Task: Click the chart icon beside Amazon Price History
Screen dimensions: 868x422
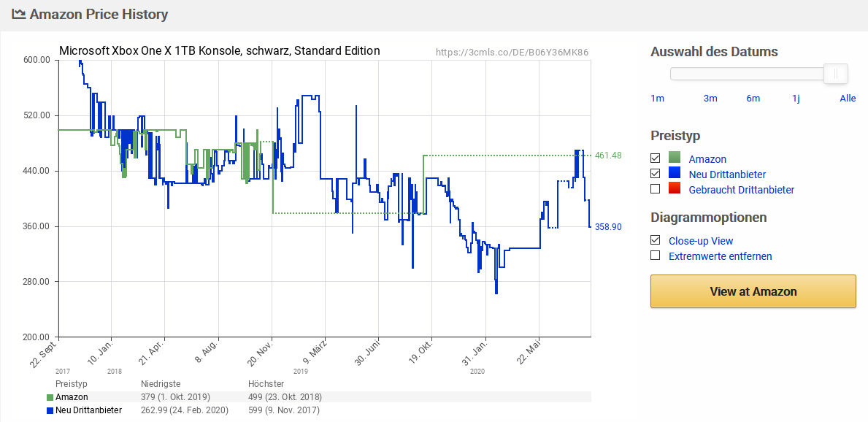Action: point(18,14)
